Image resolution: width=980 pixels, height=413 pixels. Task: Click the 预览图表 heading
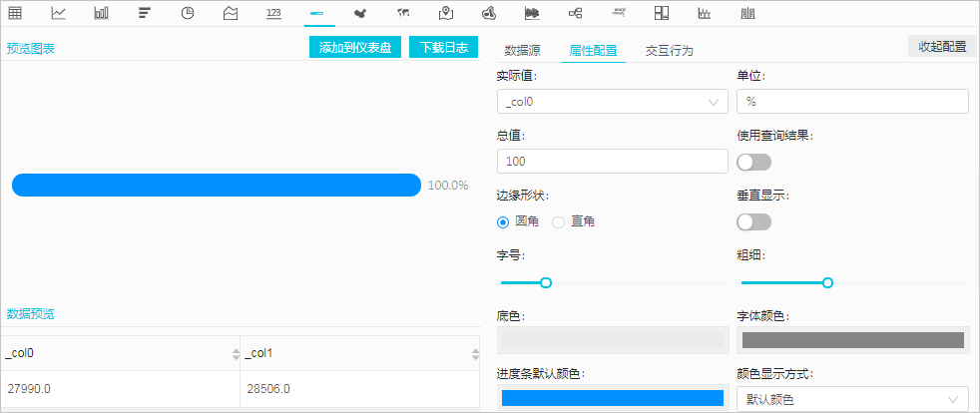coord(31,48)
